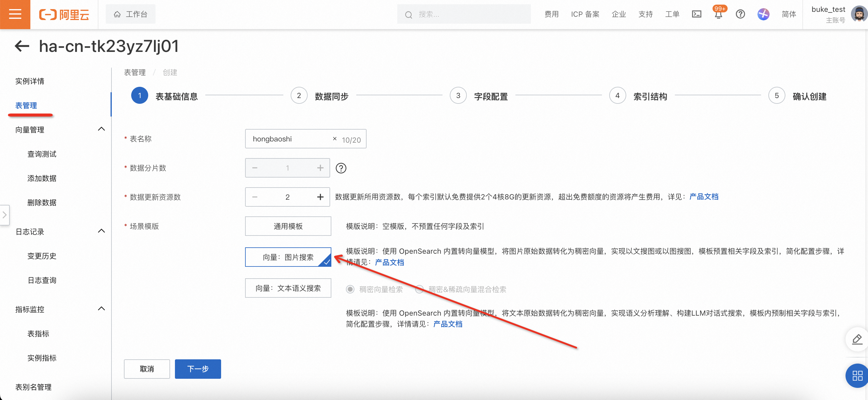Open 查询测试 in the sidebar
The height and width of the screenshot is (400, 868).
pyautogui.click(x=42, y=154)
